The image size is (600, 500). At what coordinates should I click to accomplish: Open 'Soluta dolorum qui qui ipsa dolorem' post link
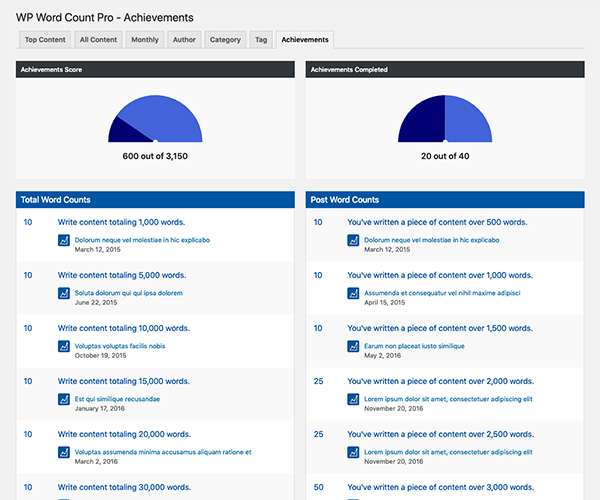click(129, 293)
